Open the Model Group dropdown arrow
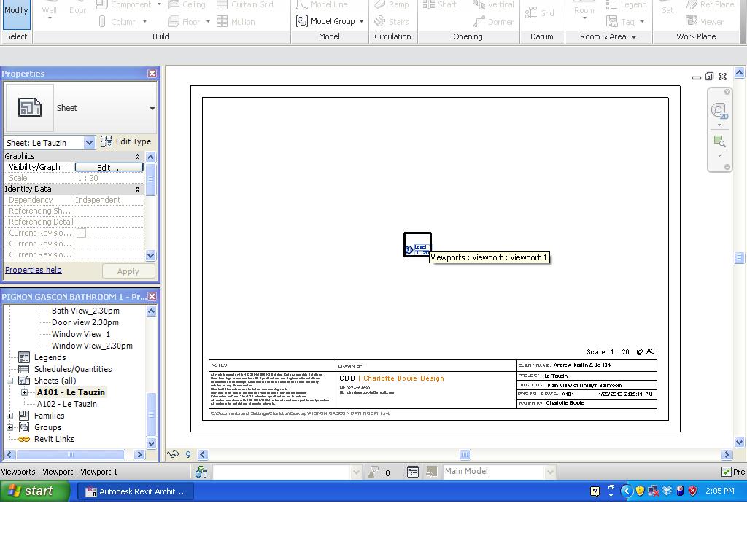 (361, 21)
